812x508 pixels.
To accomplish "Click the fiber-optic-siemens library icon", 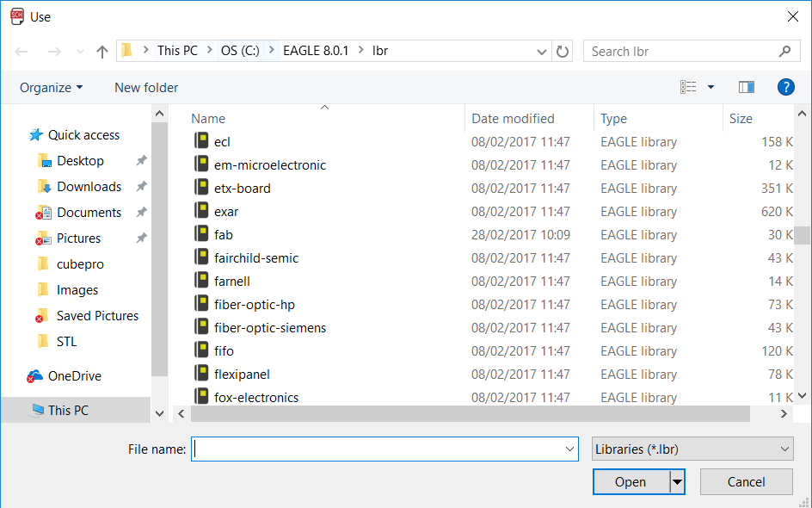I will [201, 327].
